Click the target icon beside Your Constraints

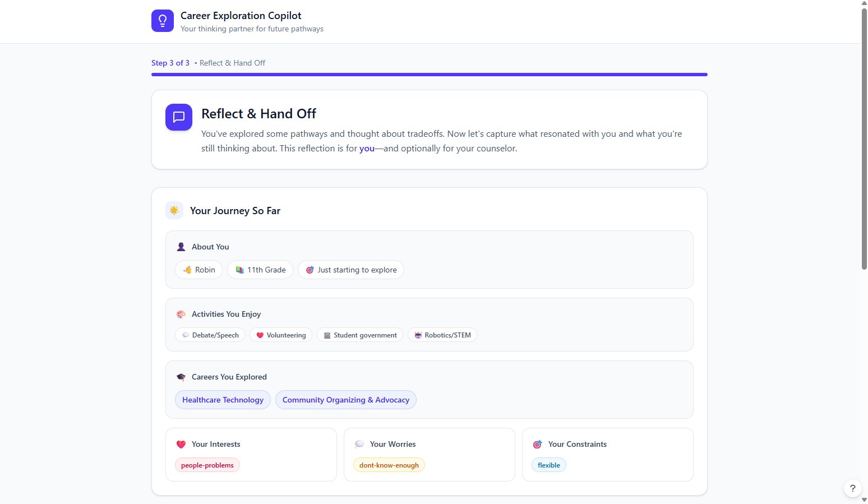pyautogui.click(x=538, y=444)
